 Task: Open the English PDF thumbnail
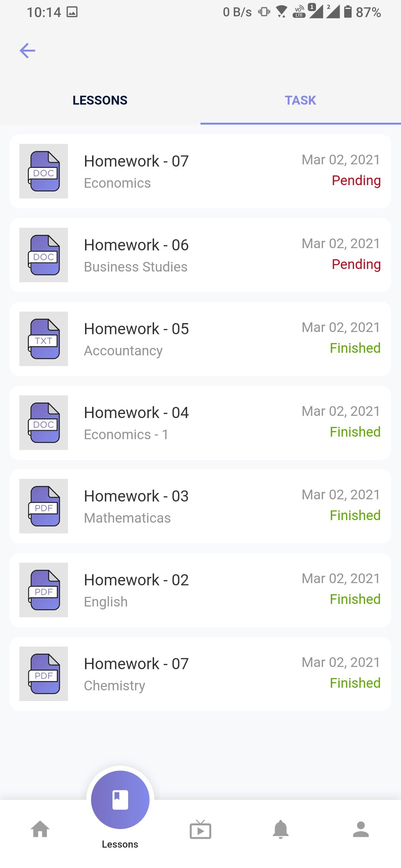(x=43, y=590)
